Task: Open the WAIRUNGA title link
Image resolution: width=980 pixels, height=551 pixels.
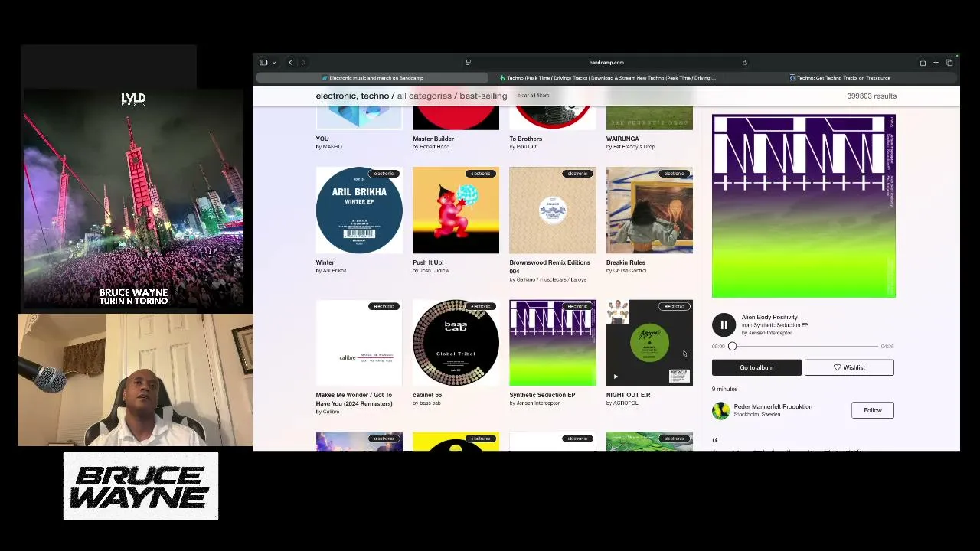Action: click(622, 139)
